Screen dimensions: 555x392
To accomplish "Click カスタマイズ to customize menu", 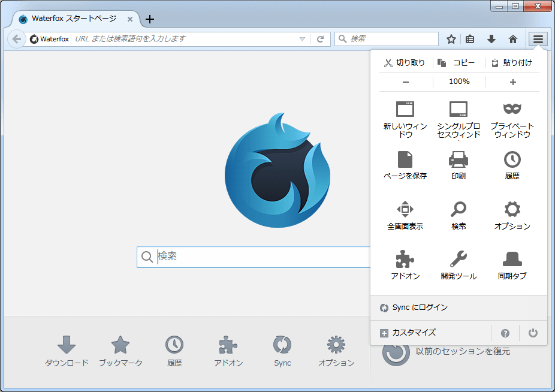I will coord(414,333).
